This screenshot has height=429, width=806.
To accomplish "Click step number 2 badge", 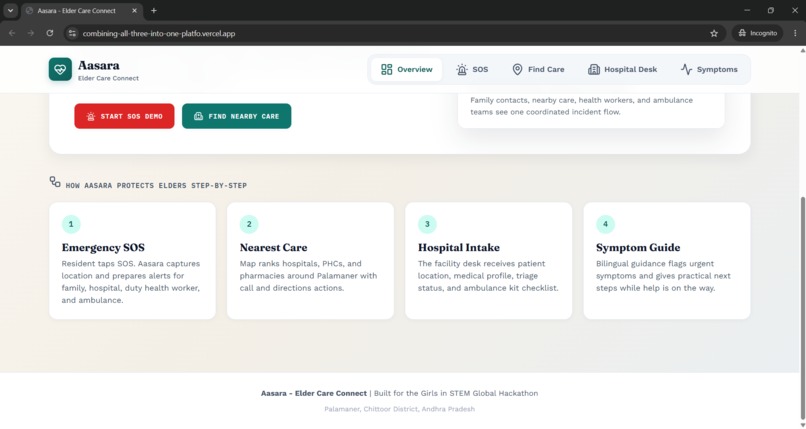I will 249,224.
